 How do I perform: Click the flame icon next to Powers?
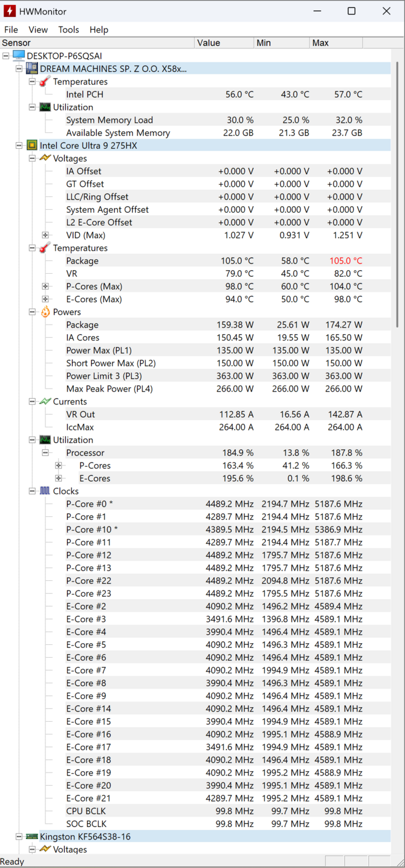(x=45, y=312)
